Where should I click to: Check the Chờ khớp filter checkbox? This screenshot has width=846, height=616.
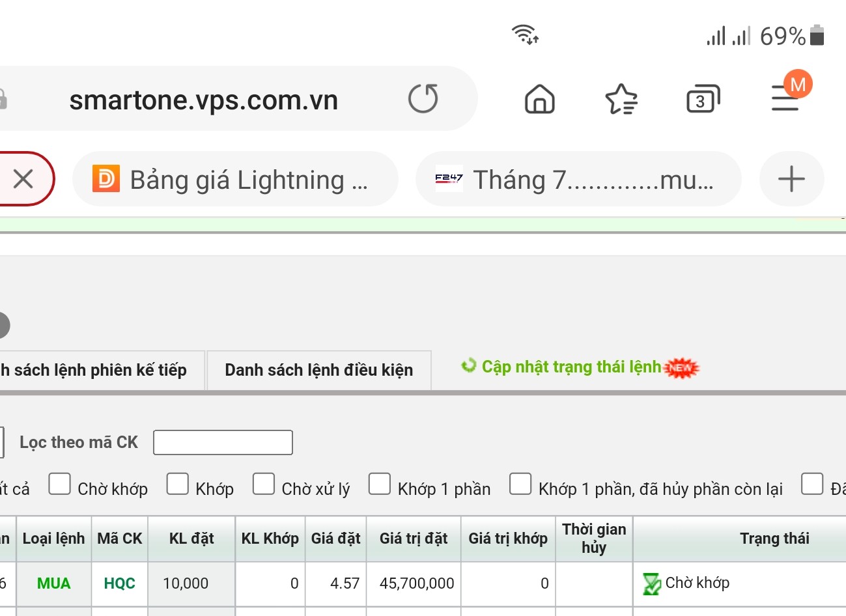coord(59,484)
